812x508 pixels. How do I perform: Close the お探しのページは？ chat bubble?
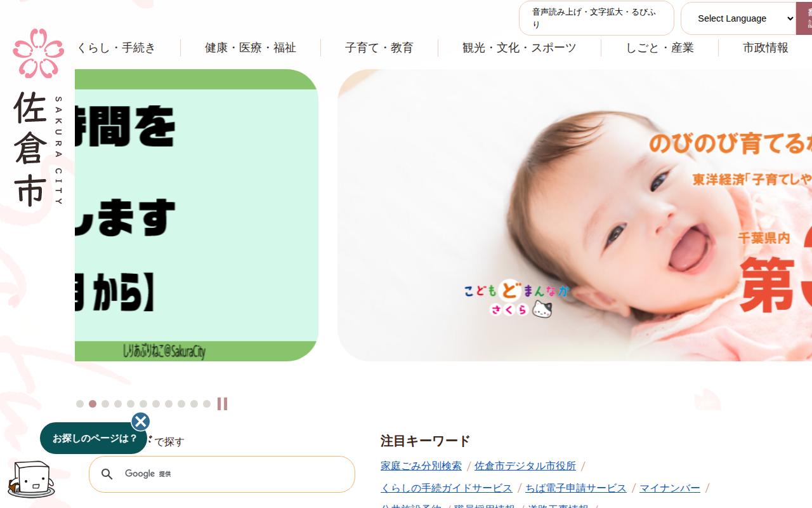click(x=141, y=422)
